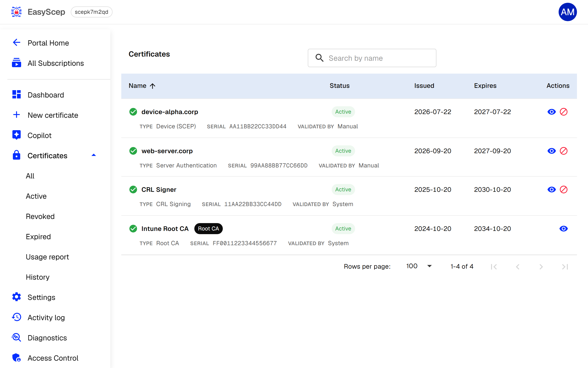The image size is (588, 368).
Task: Revoke the device-alpha.corp certificate
Action: [x=563, y=112]
